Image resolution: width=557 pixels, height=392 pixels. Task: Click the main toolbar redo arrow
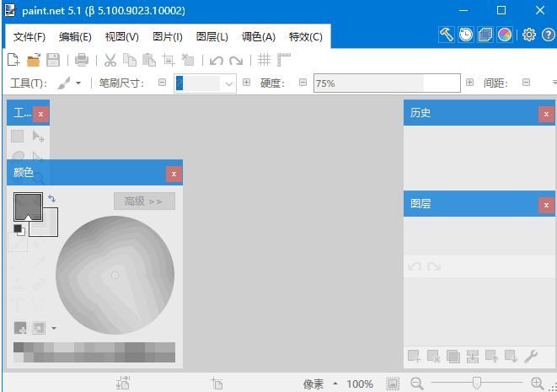pyautogui.click(x=236, y=61)
